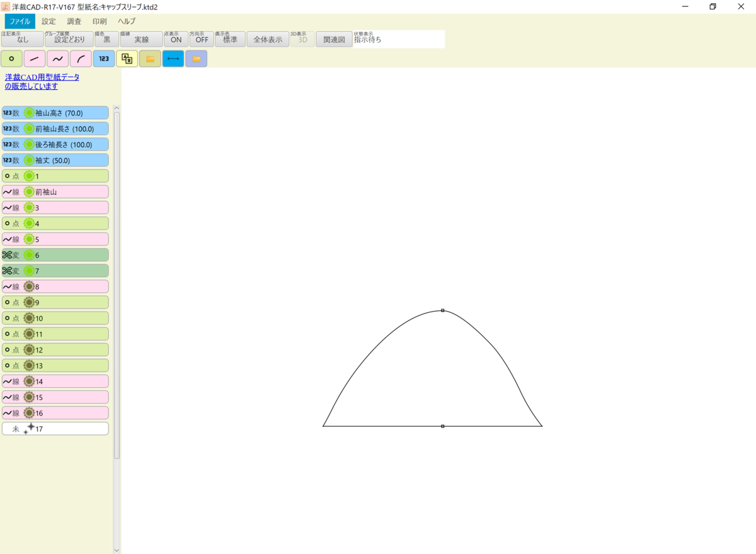Toggle the gear indicator on 袖山高さ item

pos(30,113)
